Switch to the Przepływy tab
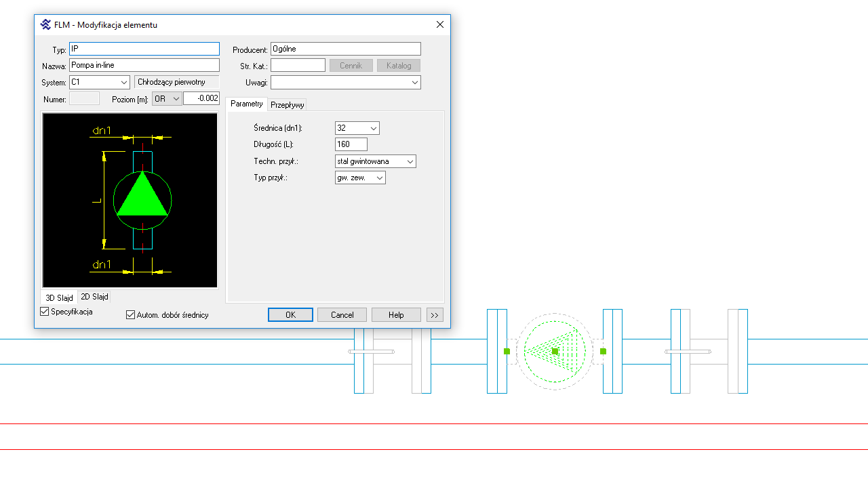Image resolution: width=868 pixels, height=477 pixels. pyautogui.click(x=288, y=105)
